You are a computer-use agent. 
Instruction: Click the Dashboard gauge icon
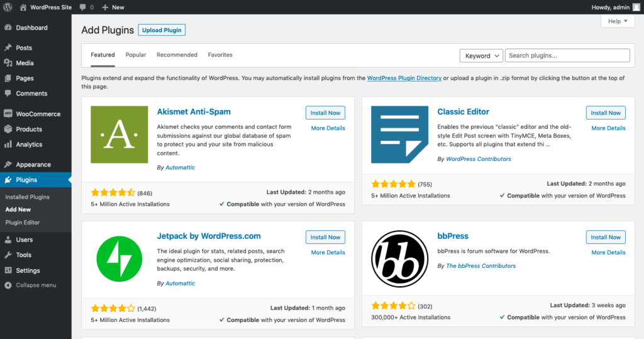[8, 28]
